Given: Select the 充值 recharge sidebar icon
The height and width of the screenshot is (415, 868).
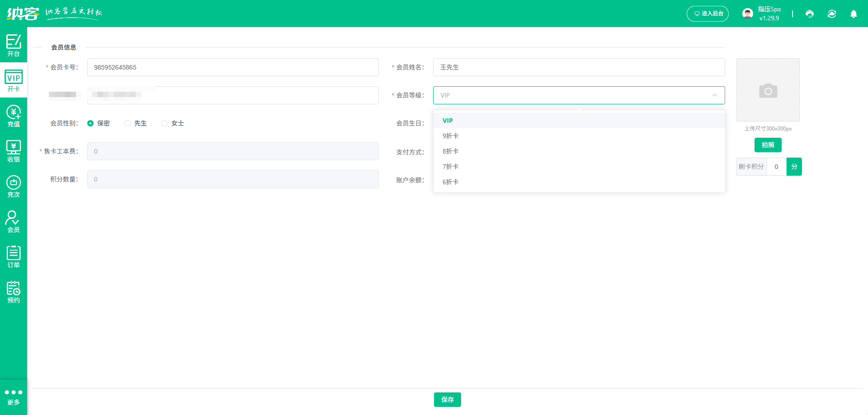Looking at the screenshot, I should pyautogui.click(x=14, y=116).
